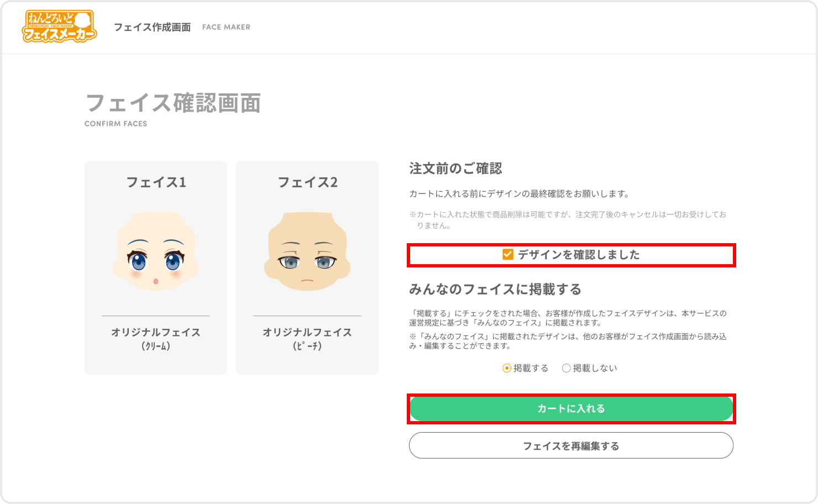Click the CONFIRM FACES subtitle
Screen dimensions: 818x504
click(x=116, y=124)
